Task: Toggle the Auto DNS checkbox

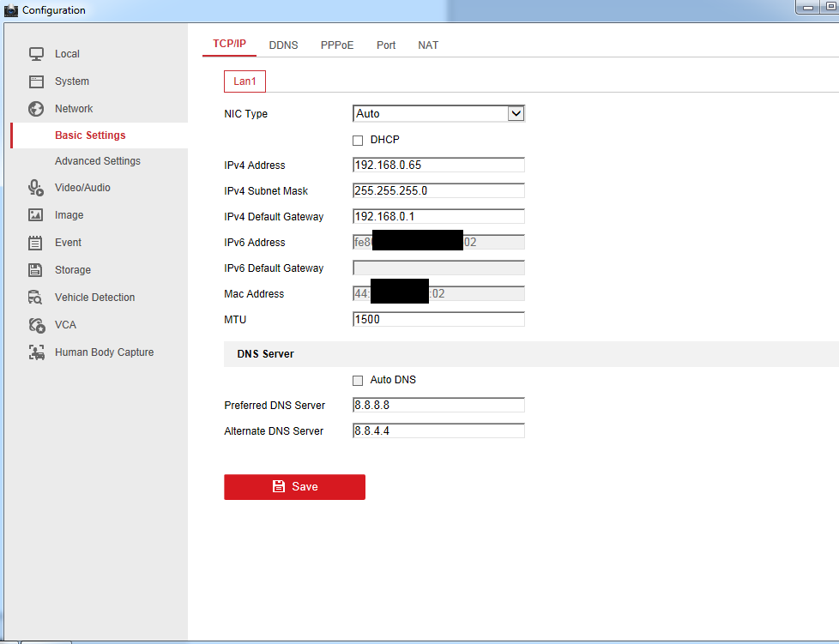Action: [x=358, y=380]
